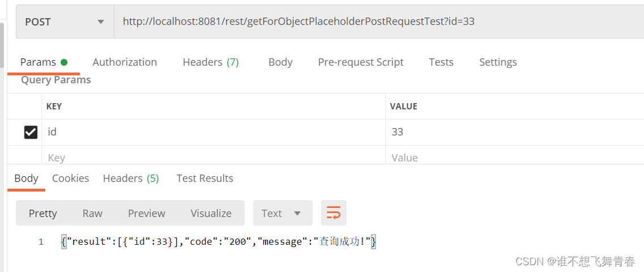This screenshot has width=644, height=272.
Task: Open the Settings tab
Action: pyautogui.click(x=498, y=62)
